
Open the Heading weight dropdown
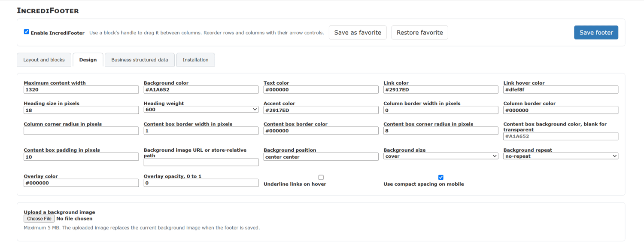pyautogui.click(x=201, y=110)
